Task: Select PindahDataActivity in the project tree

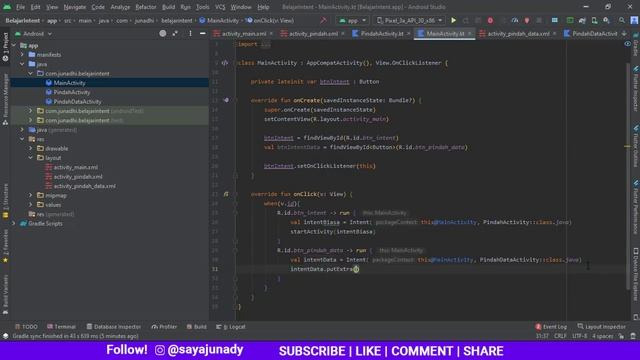Action: click(77, 102)
